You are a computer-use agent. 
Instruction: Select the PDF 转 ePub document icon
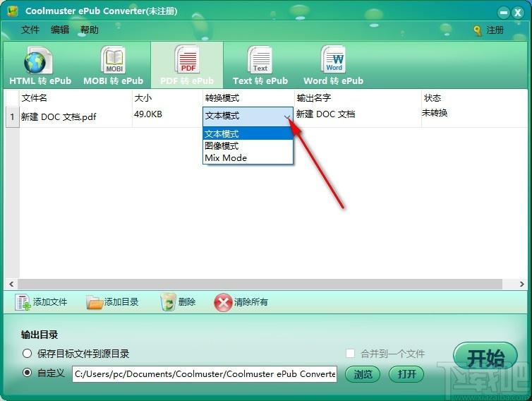click(x=187, y=59)
